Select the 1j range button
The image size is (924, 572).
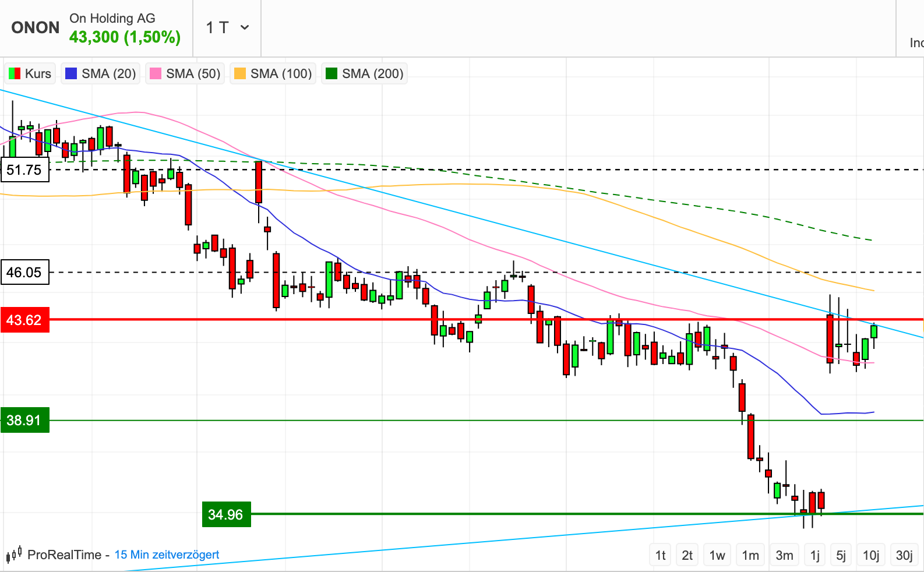(815, 555)
